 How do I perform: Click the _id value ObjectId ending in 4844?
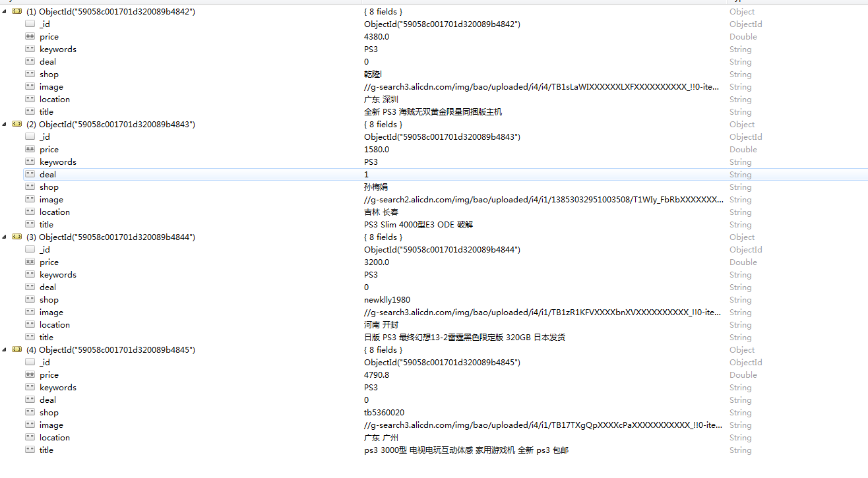[x=443, y=250]
